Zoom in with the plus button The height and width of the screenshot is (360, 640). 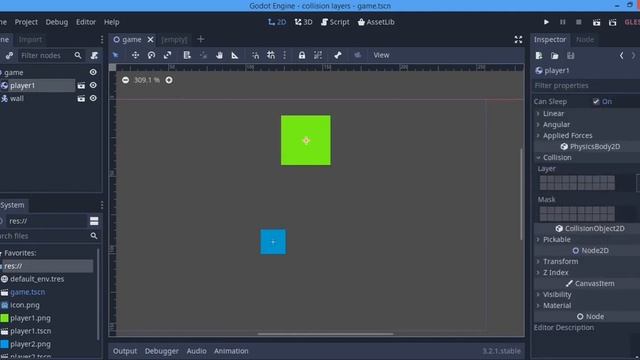pos(169,80)
